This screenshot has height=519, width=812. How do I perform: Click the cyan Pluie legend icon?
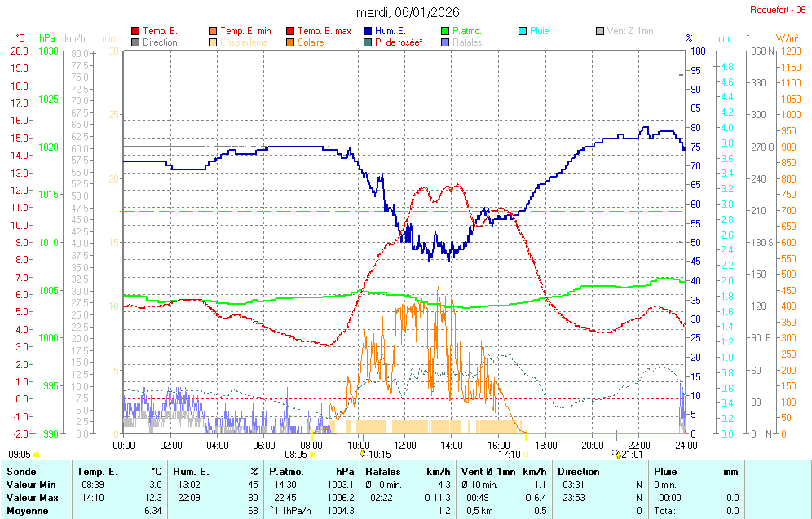point(523,31)
